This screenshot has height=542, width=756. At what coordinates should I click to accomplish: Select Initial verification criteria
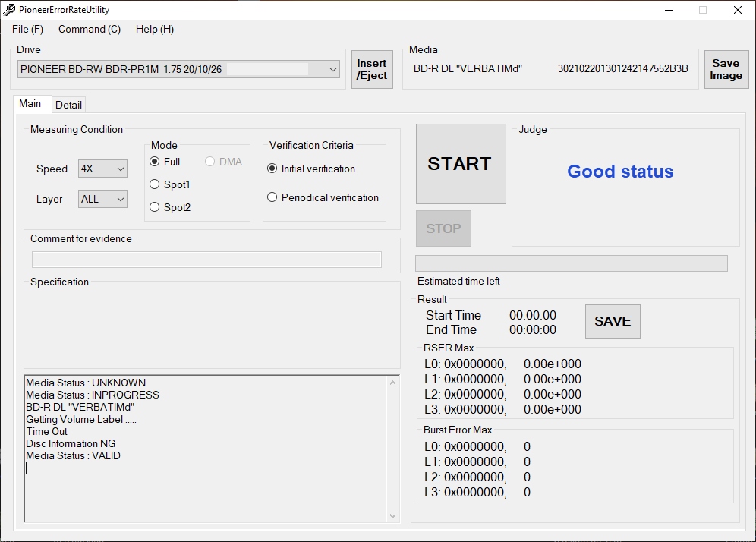pyautogui.click(x=272, y=169)
